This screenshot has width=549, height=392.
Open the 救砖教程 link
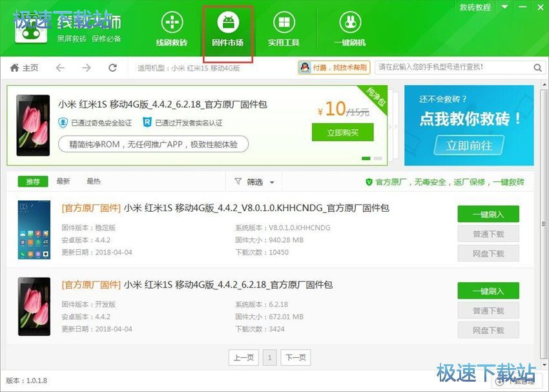pyautogui.click(x=475, y=7)
